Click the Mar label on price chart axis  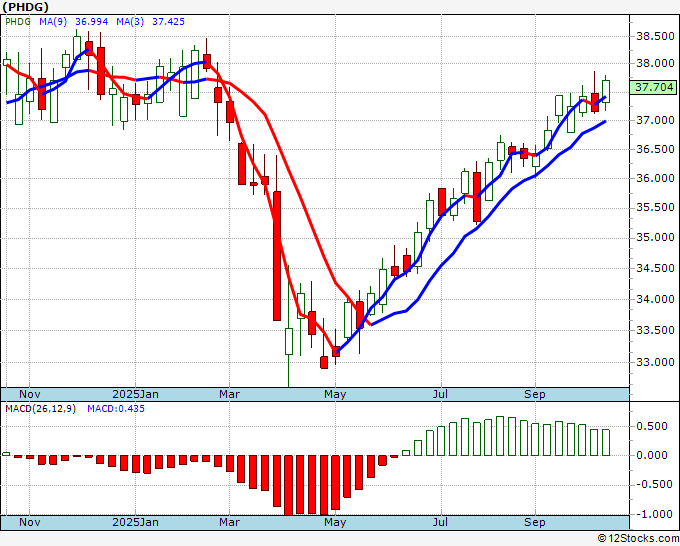(x=229, y=394)
